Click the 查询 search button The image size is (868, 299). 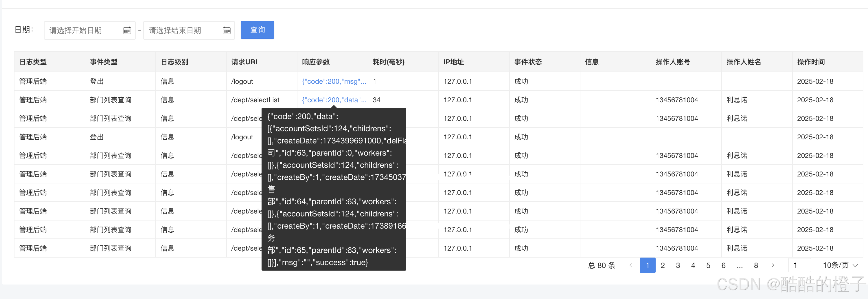pos(258,30)
